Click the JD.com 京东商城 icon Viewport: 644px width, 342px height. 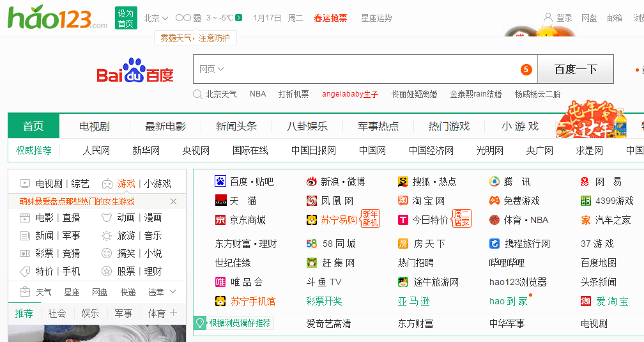[220, 220]
